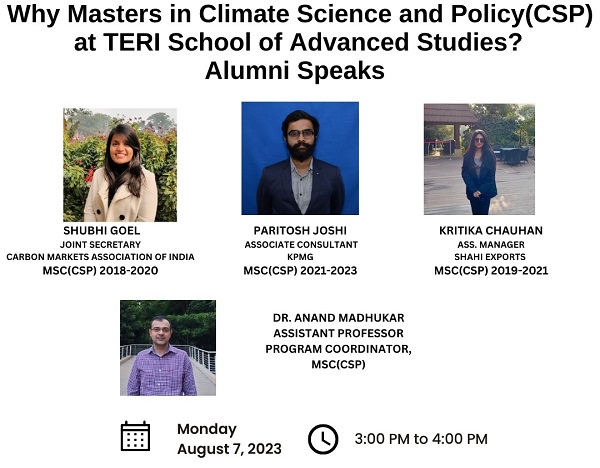
Task: Click the PARITOSH JOSHI name label
Action: 300,230
